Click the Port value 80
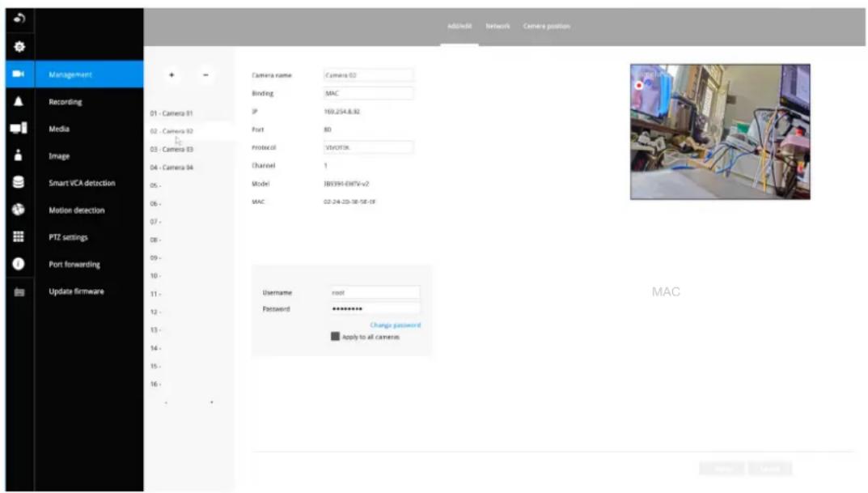The image size is (868, 493). coord(327,130)
